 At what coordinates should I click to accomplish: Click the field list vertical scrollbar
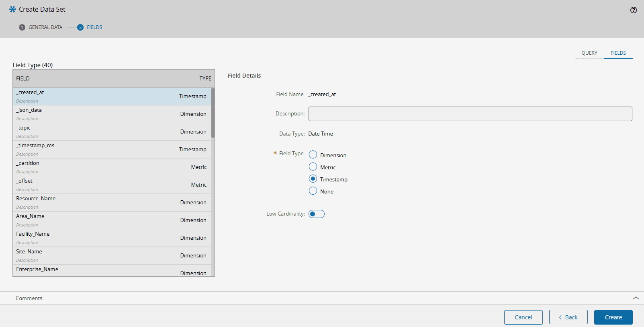click(213, 113)
